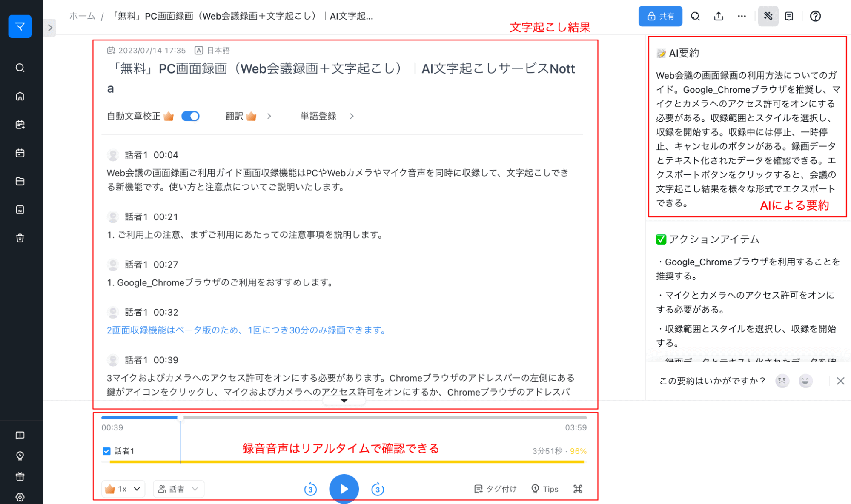The height and width of the screenshot is (504, 851).
Task: Click the AI要約 heading
Action: click(x=678, y=53)
